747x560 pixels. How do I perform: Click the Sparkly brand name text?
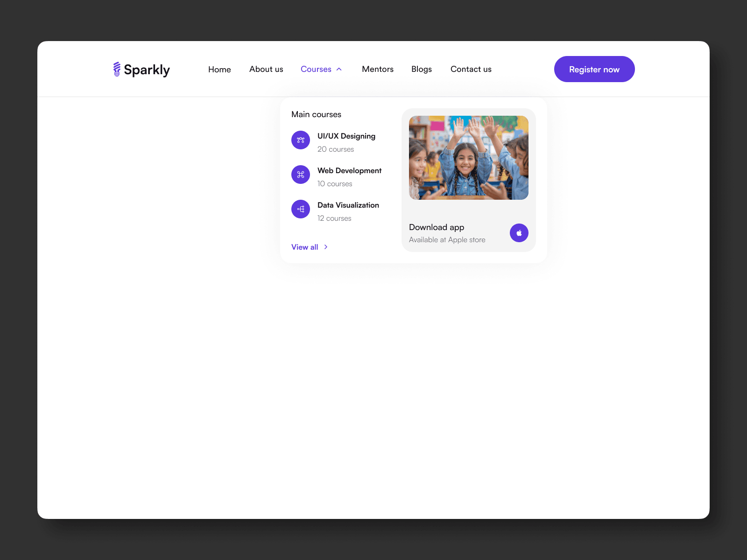tap(147, 70)
